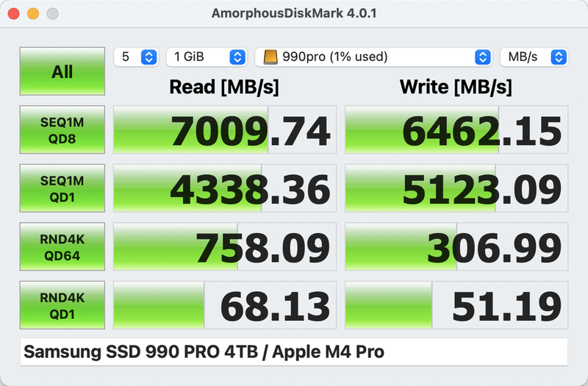Click the RND4K QD64 read result 758.09
The image size is (588, 386).
(x=225, y=247)
